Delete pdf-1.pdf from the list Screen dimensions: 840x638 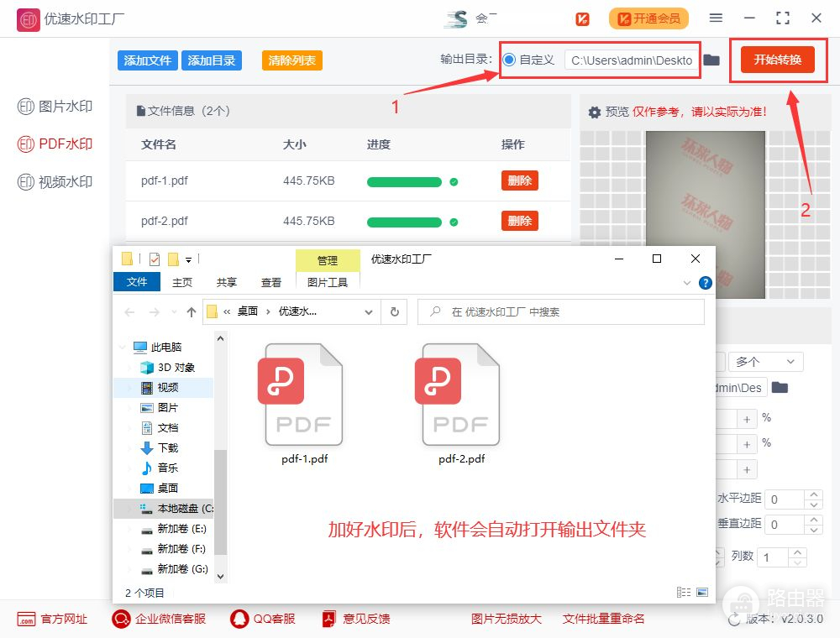pyautogui.click(x=520, y=180)
